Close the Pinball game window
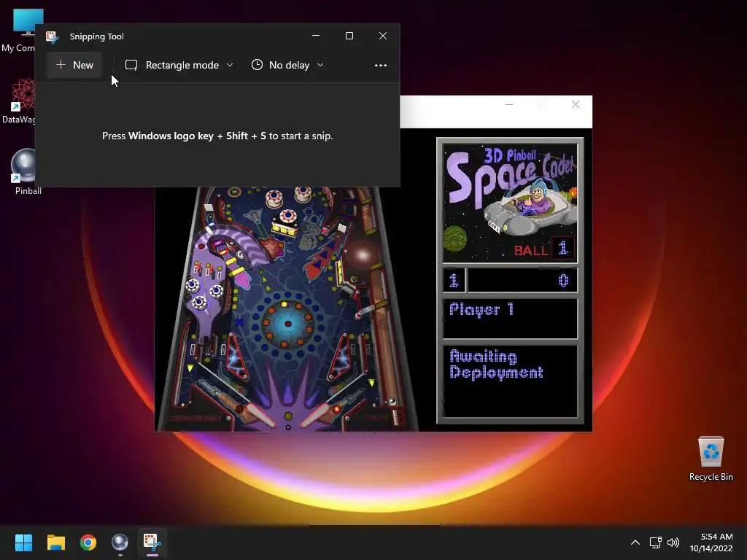This screenshot has width=747, height=560. (x=576, y=104)
